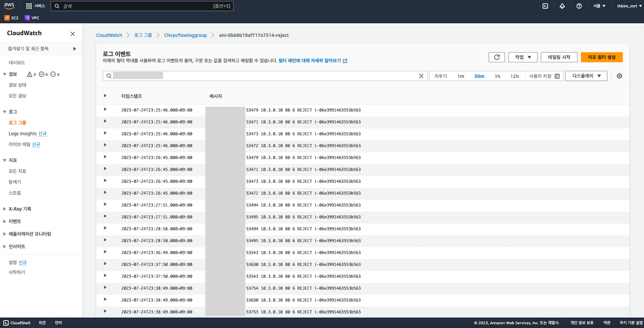Click the OK alarms checkmark count

click(43, 74)
